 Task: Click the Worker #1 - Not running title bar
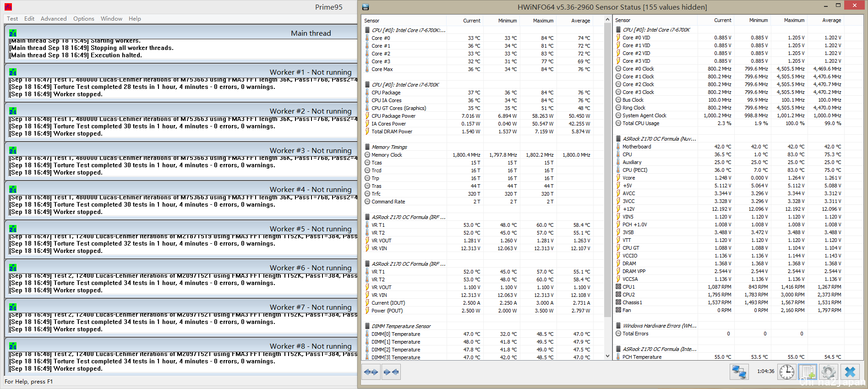(181, 72)
